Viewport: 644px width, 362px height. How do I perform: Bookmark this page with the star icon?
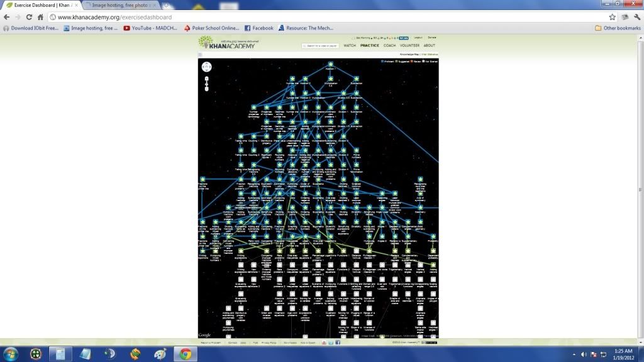click(x=612, y=17)
